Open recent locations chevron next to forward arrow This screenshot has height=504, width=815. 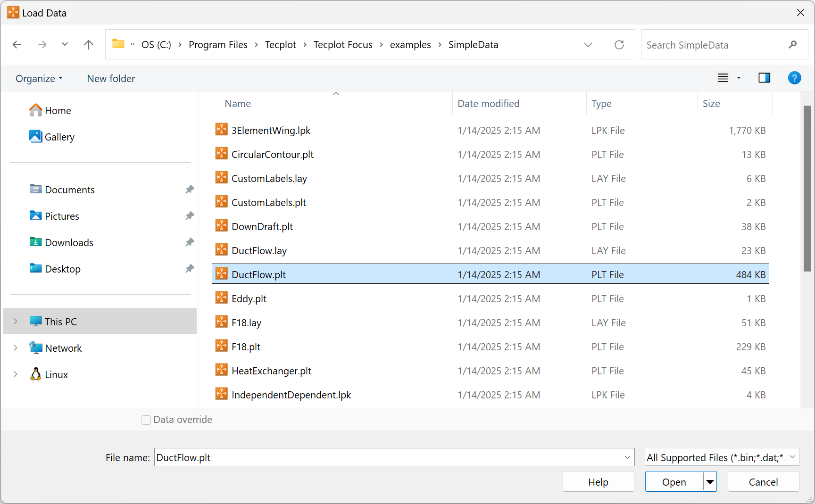[65, 44]
